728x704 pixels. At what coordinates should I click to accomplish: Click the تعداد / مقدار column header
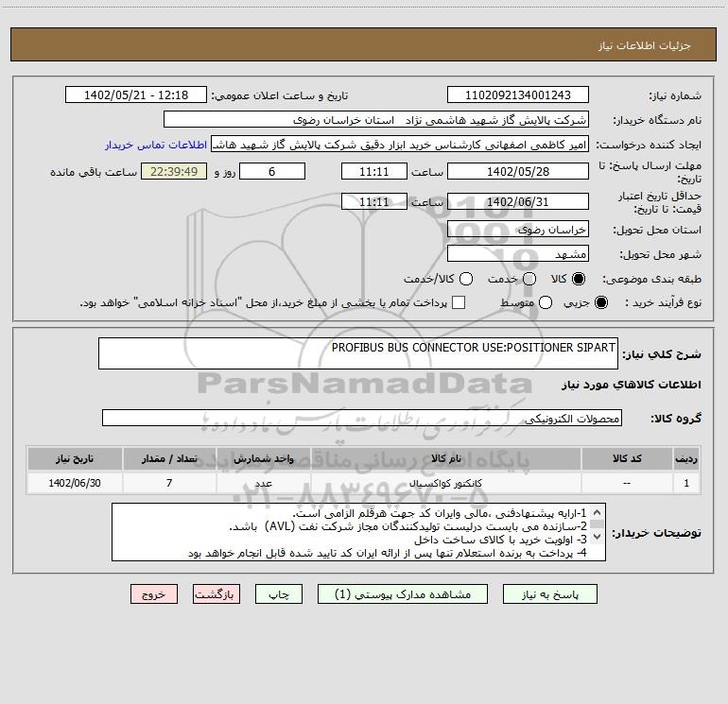point(169,458)
